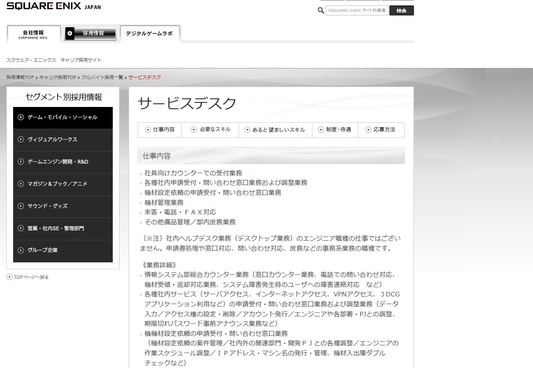This screenshot has width=533, height=368.
Task: Jump to the 必要なスキル section anchor
Action: (x=210, y=130)
